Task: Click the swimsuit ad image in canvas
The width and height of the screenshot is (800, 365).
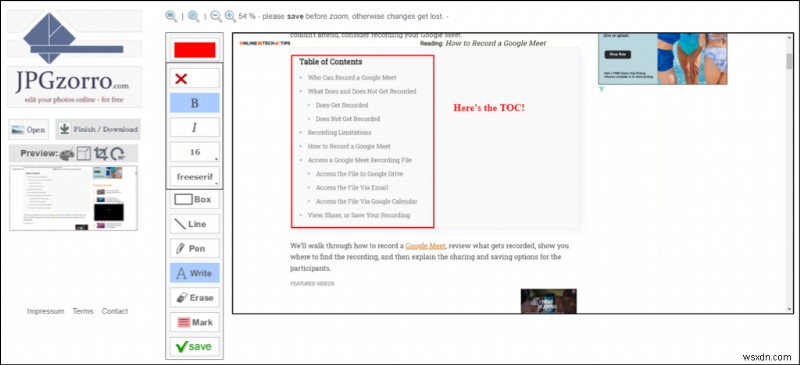Action: (663, 59)
